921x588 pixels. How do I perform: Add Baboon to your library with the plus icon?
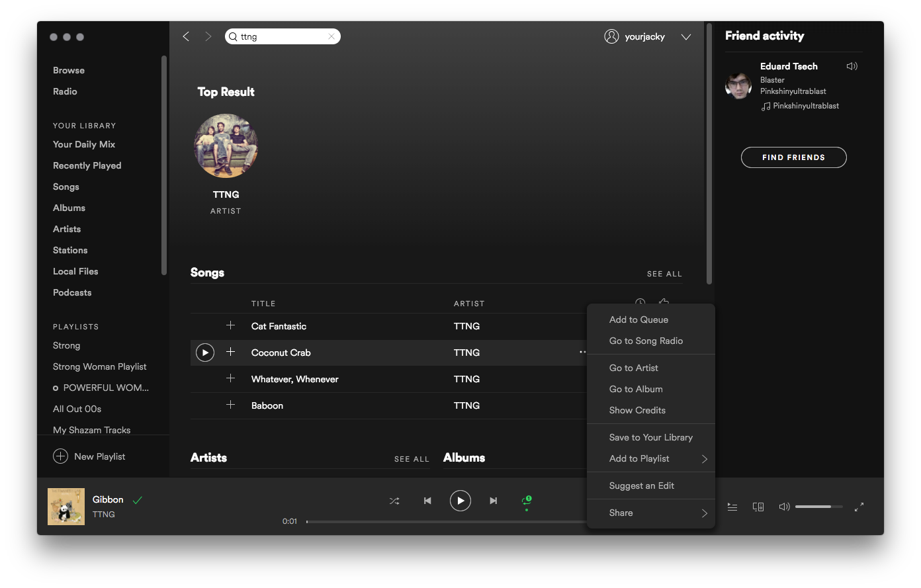coord(231,405)
